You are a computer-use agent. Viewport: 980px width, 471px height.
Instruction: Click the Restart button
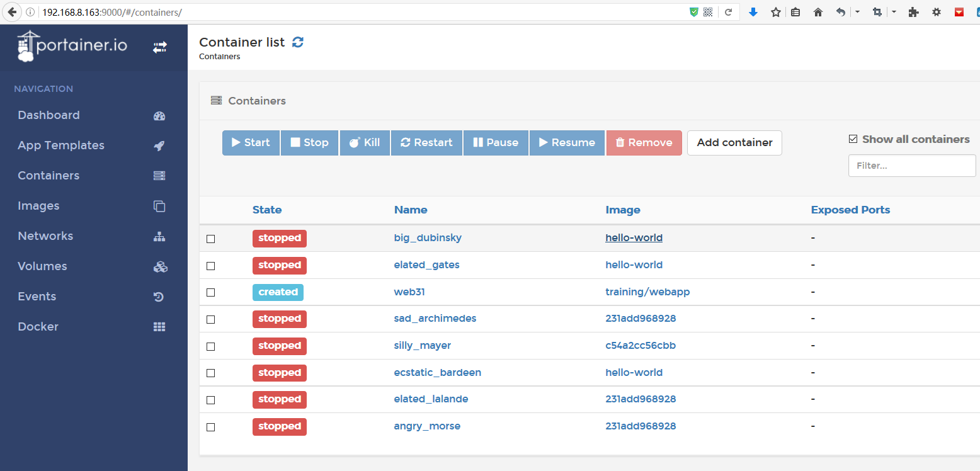coord(426,143)
